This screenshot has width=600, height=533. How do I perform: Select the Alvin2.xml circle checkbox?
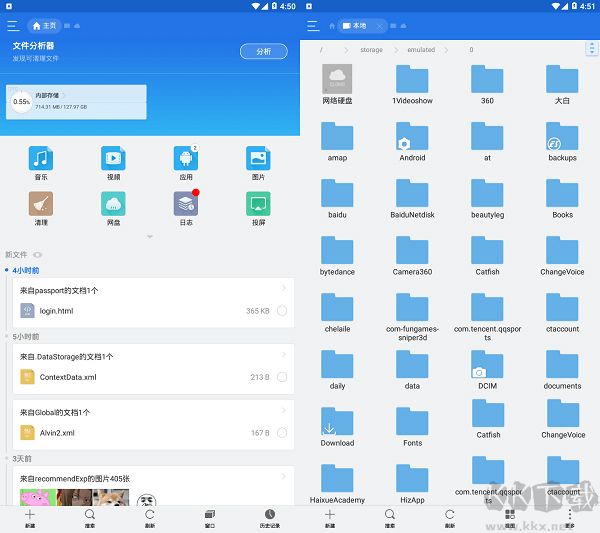[x=282, y=433]
